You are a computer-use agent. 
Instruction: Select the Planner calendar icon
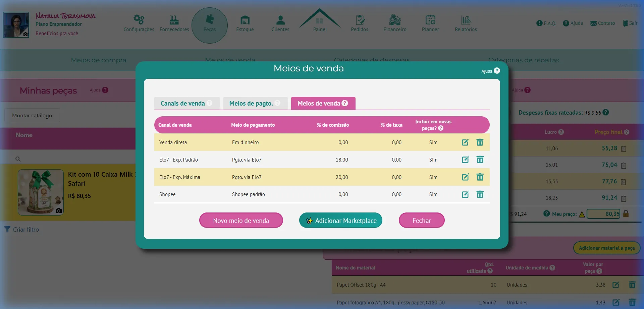[x=430, y=21]
